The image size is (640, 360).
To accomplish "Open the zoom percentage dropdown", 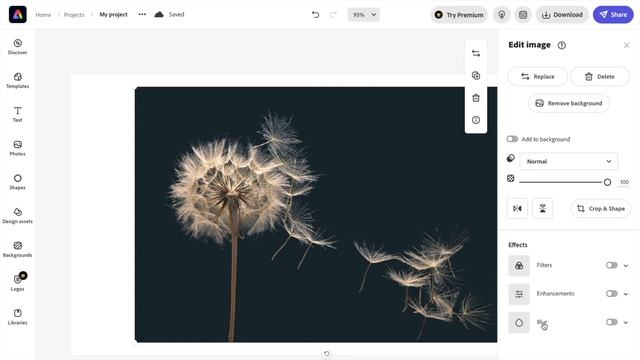I will 364,15.
